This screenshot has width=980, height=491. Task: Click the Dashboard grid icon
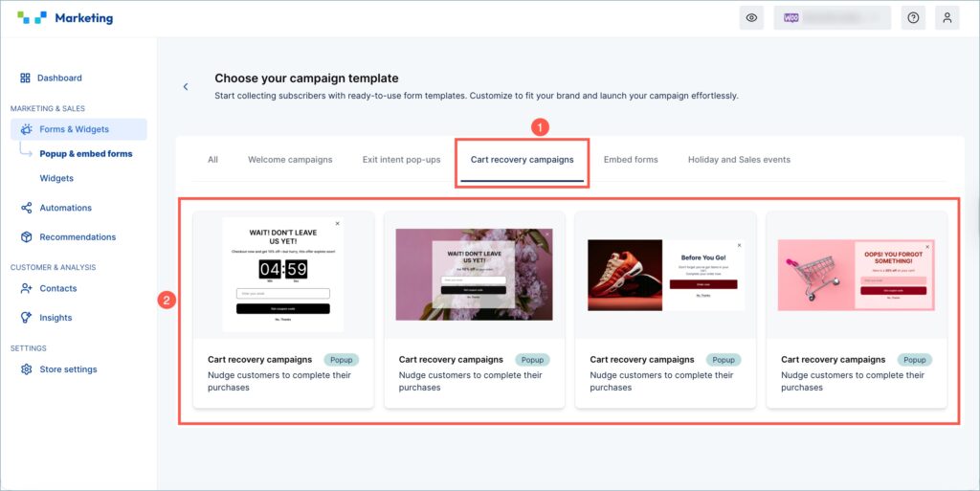[25, 78]
